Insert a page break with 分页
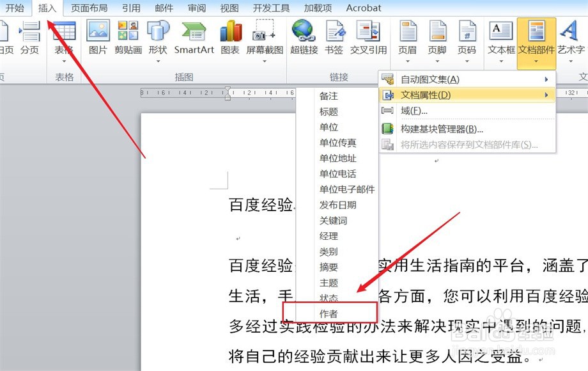This screenshot has width=588, height=371. pos(29,38)
